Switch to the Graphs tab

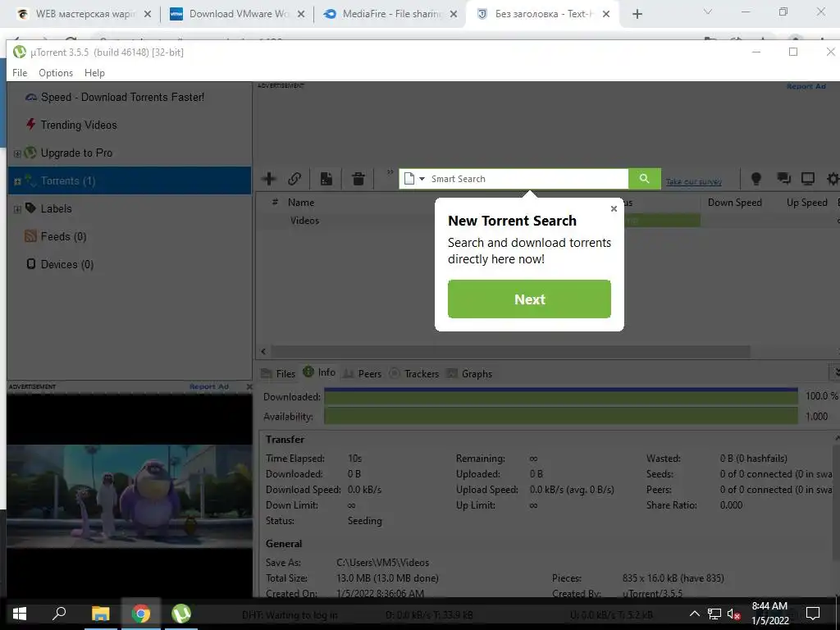[469, 373]
